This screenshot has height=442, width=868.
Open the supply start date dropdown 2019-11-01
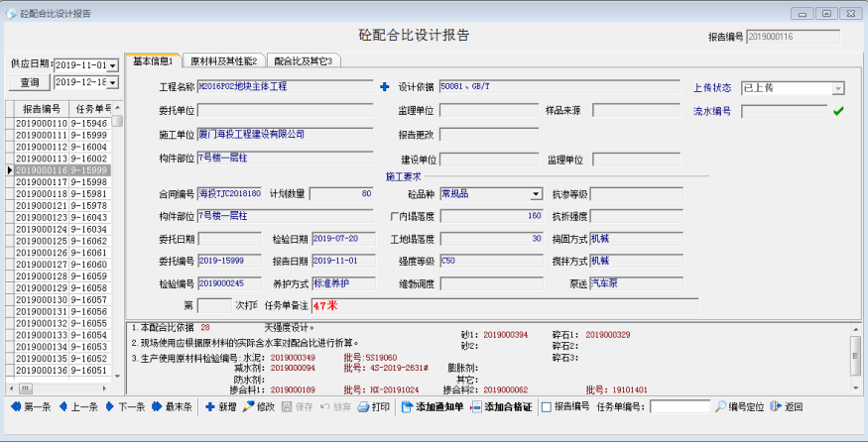(113, 65)
